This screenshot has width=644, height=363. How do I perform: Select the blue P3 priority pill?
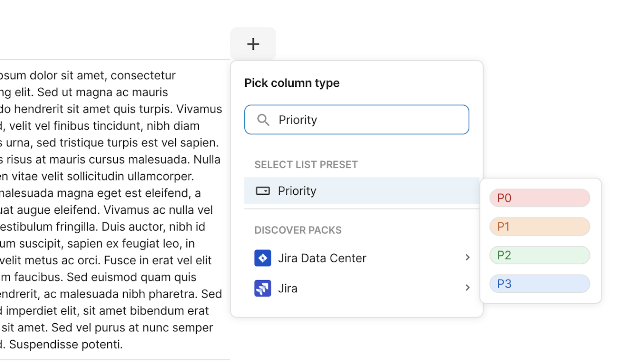pyautogui.click(x=540, y=284)
